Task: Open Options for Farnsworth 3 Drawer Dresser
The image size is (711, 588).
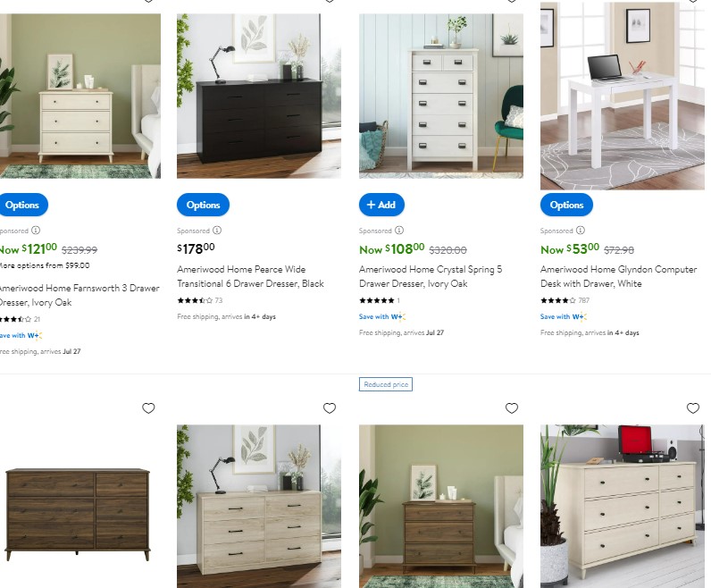Action: [22, 205]
